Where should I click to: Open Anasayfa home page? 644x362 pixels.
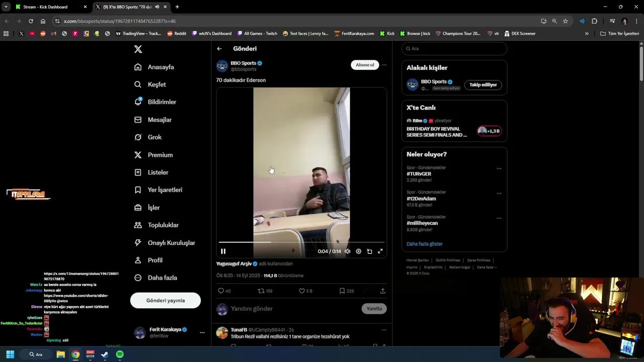[154, 67]
